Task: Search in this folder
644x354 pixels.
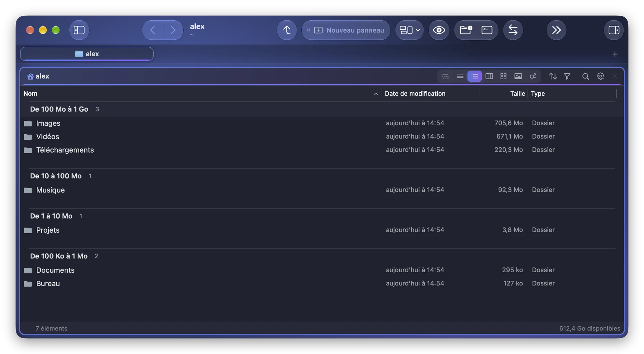Action: point(586,76)
